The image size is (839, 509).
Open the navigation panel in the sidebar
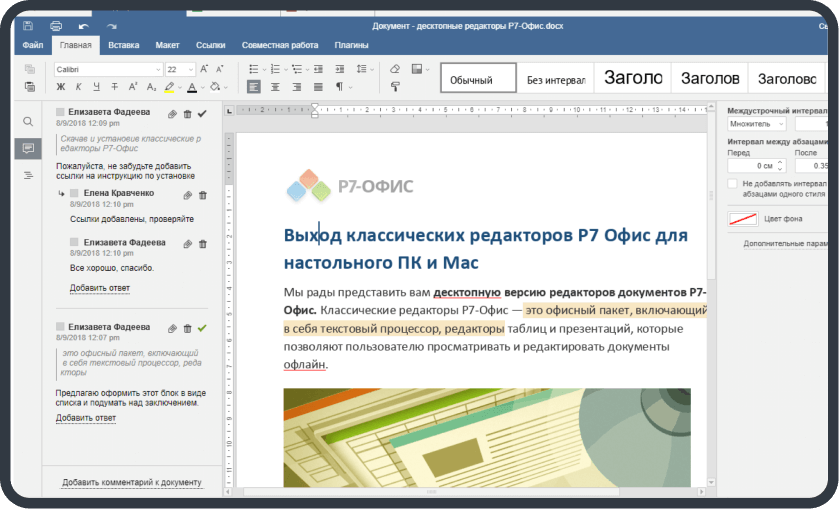(x=28, y=175)
